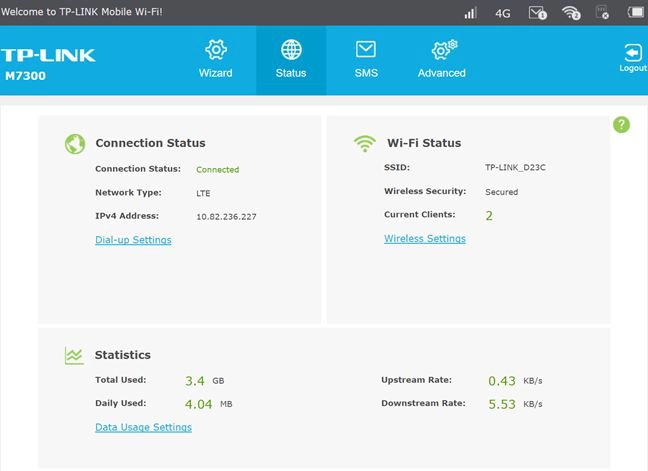Click the Logout icon button
Screen dimensions: 648x471
point(634,57)
